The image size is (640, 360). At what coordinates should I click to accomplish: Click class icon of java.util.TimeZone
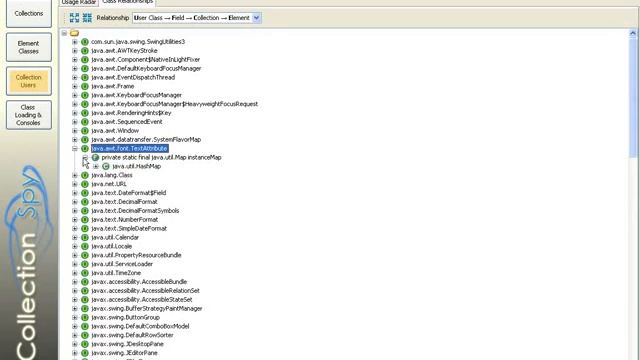85,273
